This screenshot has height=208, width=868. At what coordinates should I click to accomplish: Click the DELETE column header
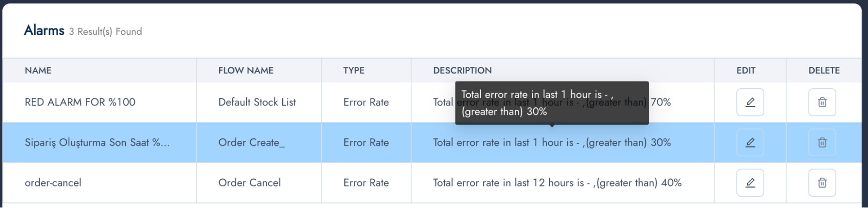point(824,70)
